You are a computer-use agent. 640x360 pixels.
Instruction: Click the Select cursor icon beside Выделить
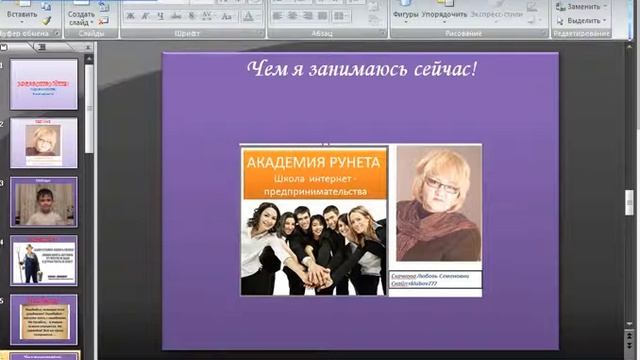tap(560, 20)
